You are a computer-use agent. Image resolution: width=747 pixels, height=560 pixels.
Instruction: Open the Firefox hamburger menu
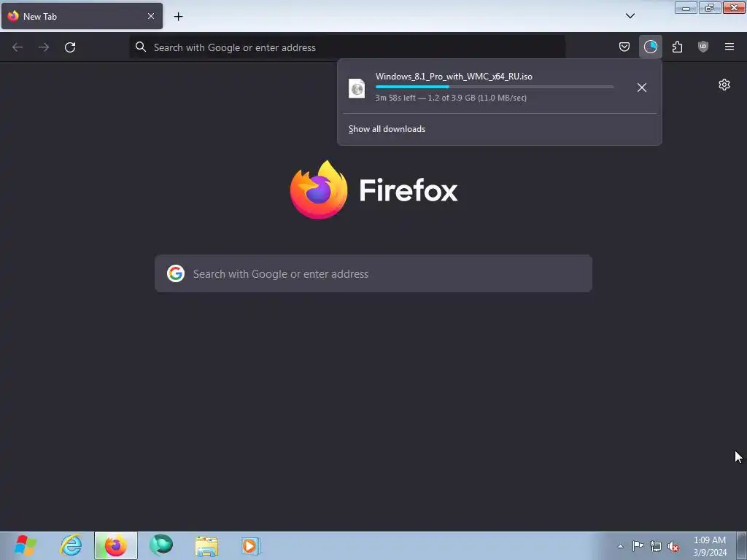tap(729, 47)
